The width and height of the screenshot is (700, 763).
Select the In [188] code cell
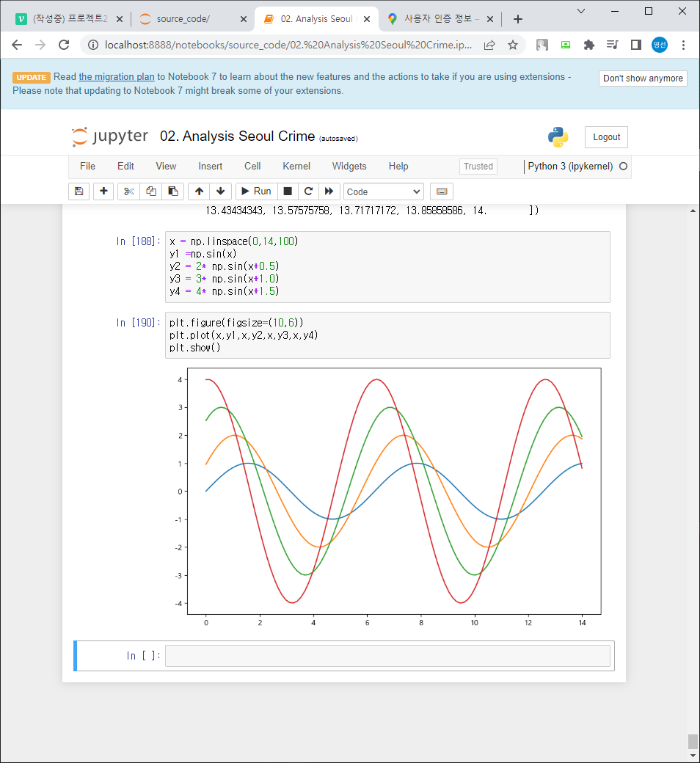[387, 266]
